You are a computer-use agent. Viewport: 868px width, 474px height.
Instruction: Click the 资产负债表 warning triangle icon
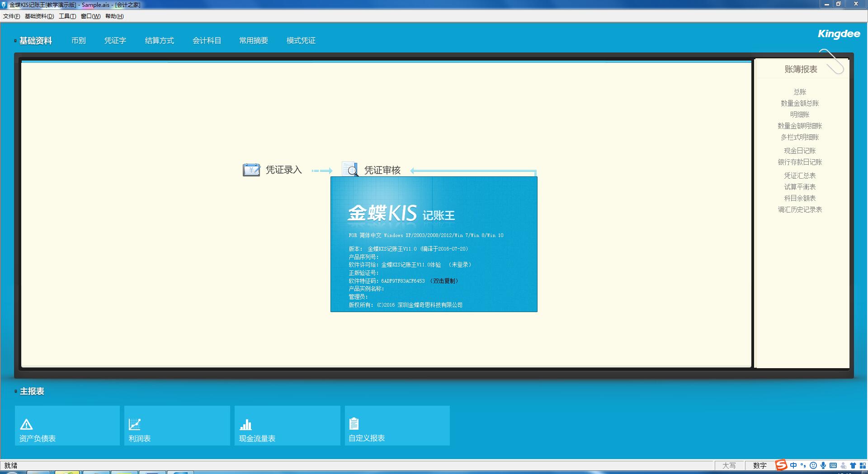(26, 424)
